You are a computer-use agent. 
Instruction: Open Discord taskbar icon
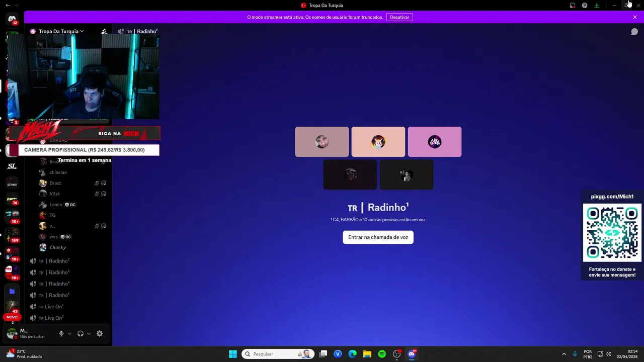(412, 354)
